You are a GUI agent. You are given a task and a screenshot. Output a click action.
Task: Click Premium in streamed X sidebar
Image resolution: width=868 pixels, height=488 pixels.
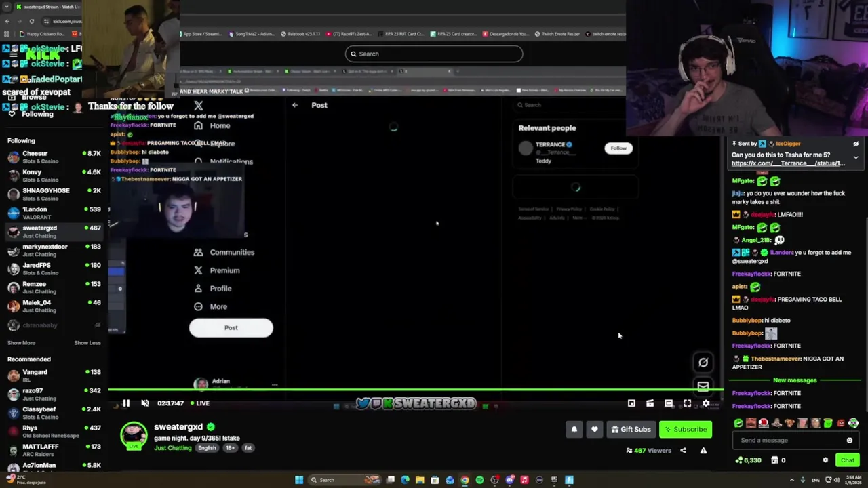216,270
